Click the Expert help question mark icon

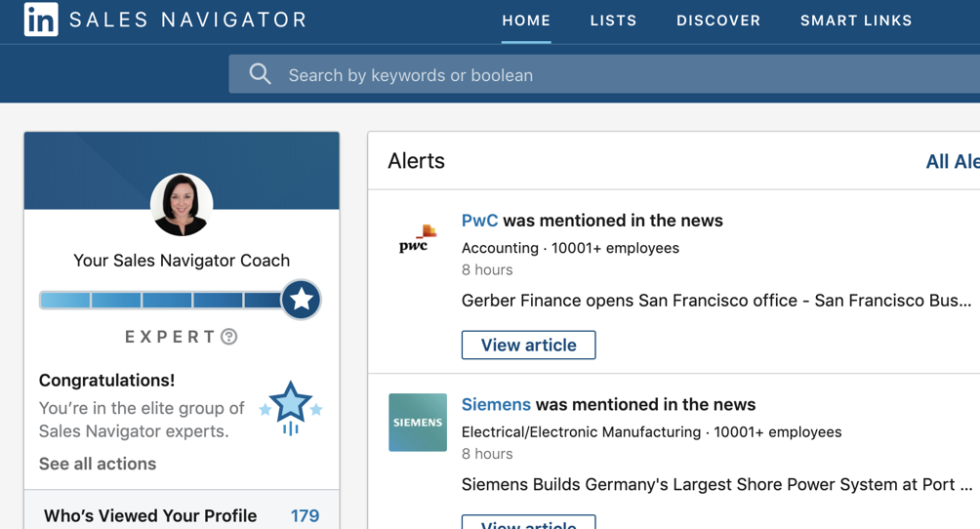coord(229,337)
